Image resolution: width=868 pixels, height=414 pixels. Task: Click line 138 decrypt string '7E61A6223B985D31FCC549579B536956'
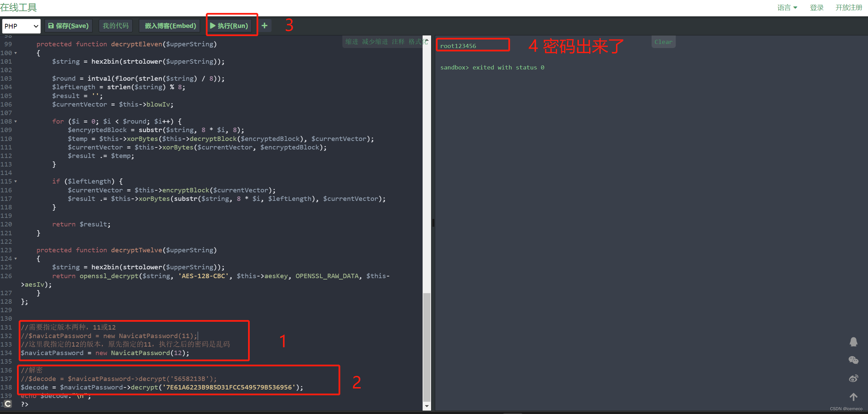click(229, 387)
